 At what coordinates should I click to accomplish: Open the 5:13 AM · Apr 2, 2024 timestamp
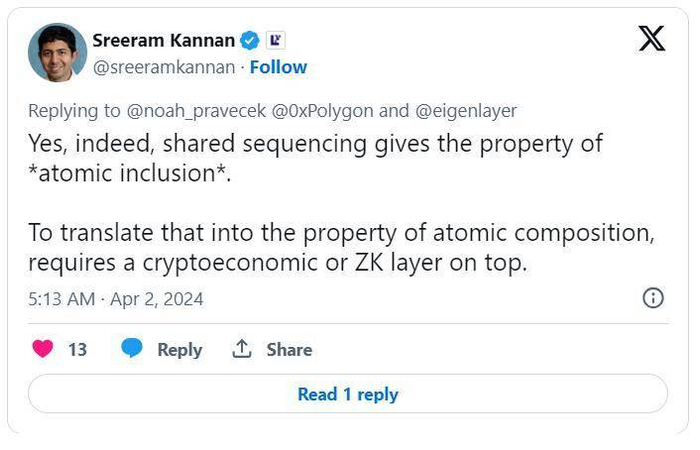pos(115,299)
